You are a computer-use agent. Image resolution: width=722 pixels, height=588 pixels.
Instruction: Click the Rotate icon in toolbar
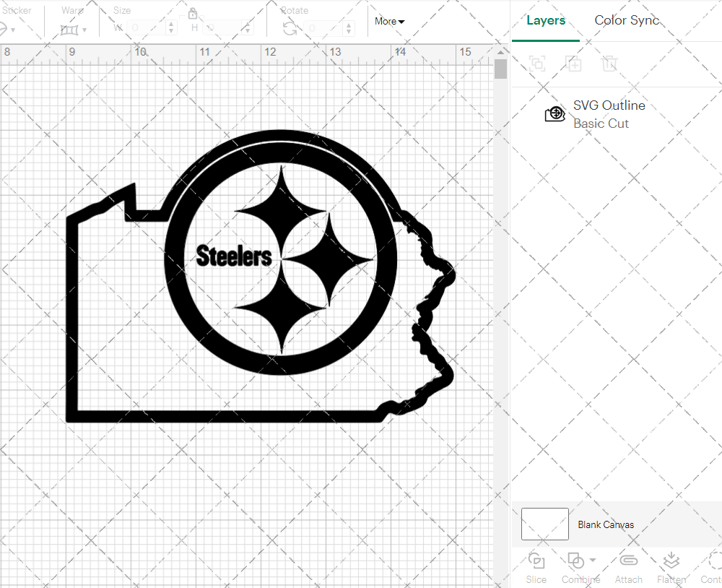pyautogui.click(x=290, y=28)
